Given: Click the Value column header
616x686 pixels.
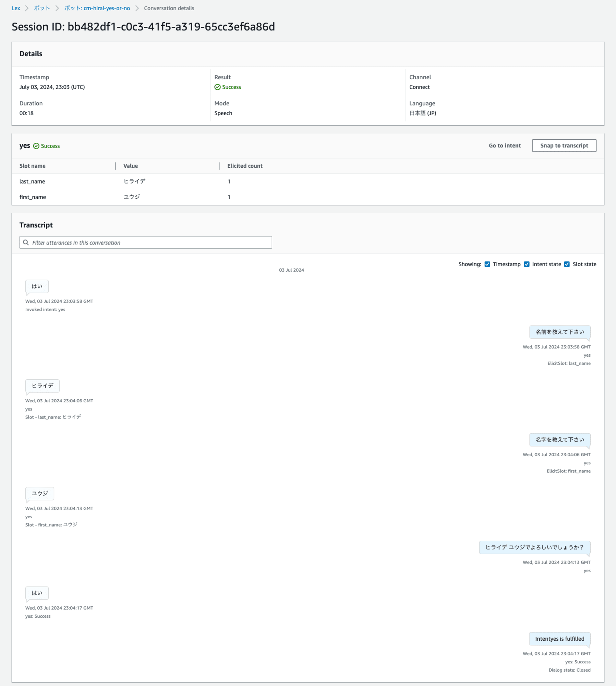Looking at the screenshot, I should (x=131, y=166).
